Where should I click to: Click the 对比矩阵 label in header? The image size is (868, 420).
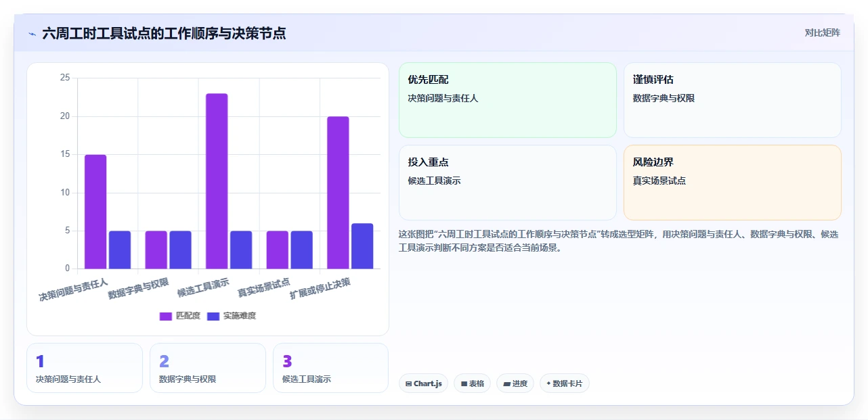822,32
